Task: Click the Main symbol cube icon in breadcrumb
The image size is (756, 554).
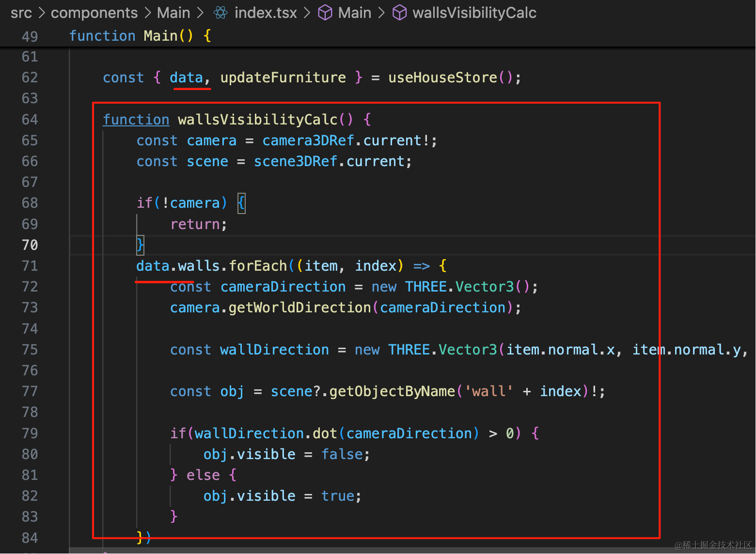Action: pos(325,13)
